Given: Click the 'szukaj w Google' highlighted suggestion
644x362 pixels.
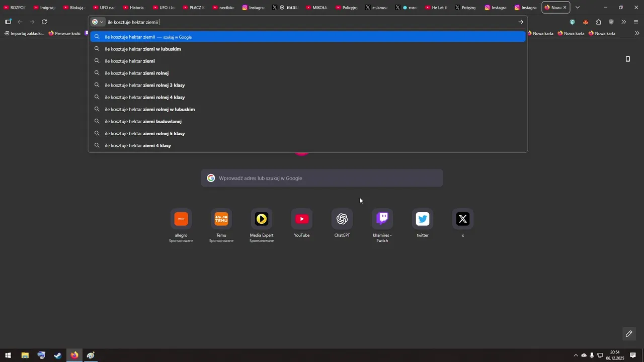Looking at the screenshot, I should pyautogui.click(x=308, y=37).
